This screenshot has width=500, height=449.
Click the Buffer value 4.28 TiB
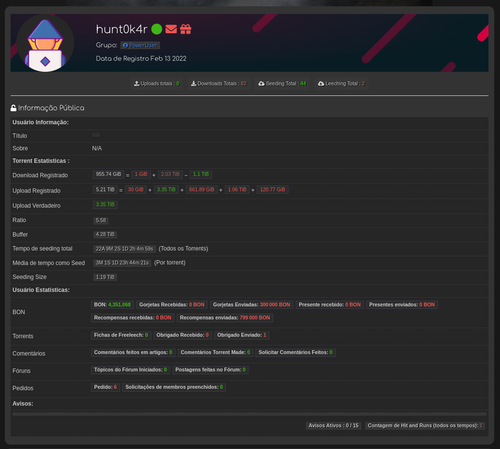pyautogui.click(x=105, y=235)
